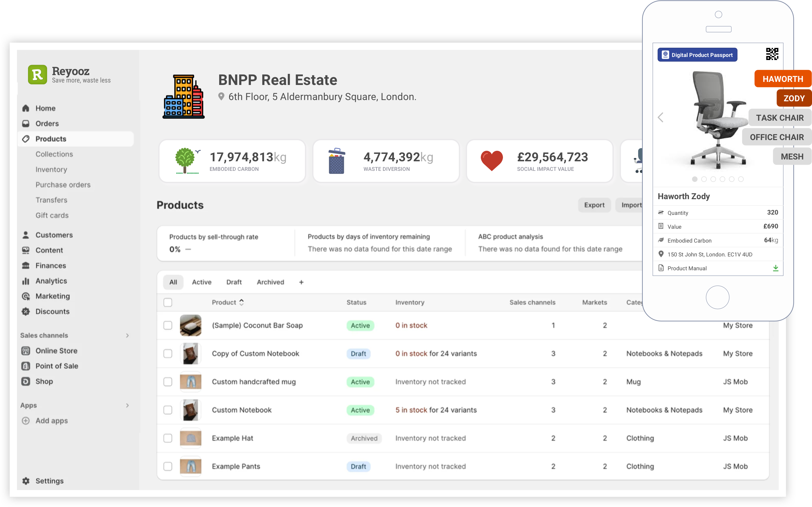This screenshot has width=812, height=507.
Task: Click the QR code icon on passport
Action: (772, 54)
